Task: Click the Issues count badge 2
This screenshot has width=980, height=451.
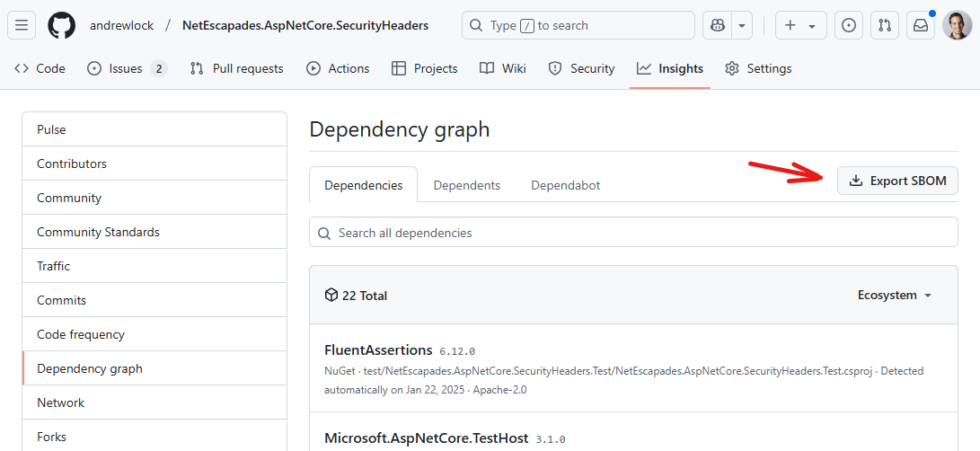Action: [159, 69]
